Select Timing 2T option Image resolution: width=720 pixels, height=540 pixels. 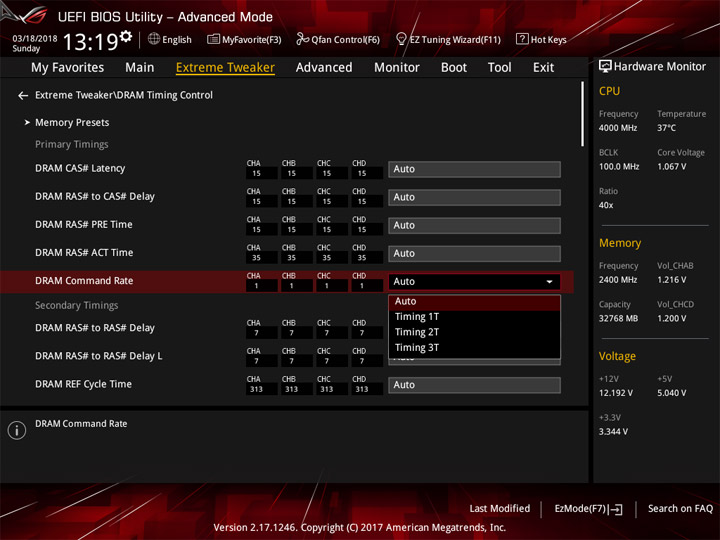[x=474, y=332]
